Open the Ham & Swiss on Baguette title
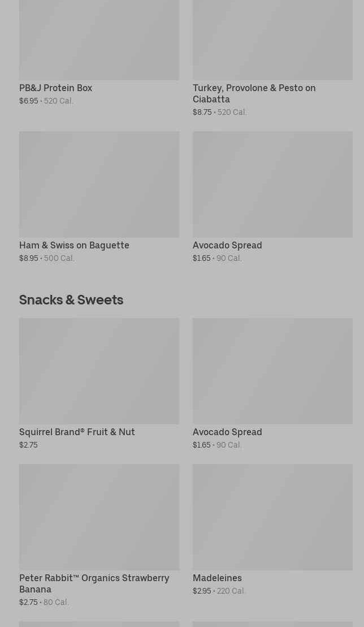Image resolution: width=364 pixels, height=627 pixels. tap(74, 246)
